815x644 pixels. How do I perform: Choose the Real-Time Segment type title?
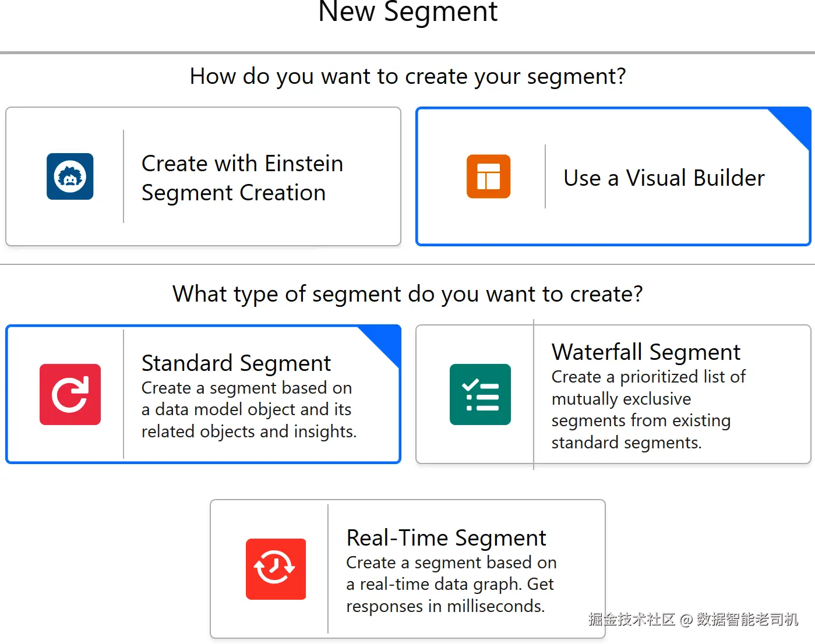pyautogui.click(x=446, y=538)
